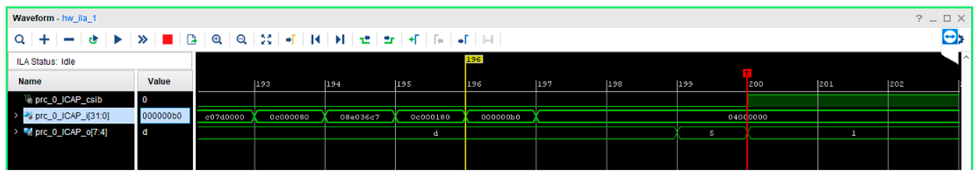
Task: Click the c07d0000 bus value in waveform
Action: (224, 117)
